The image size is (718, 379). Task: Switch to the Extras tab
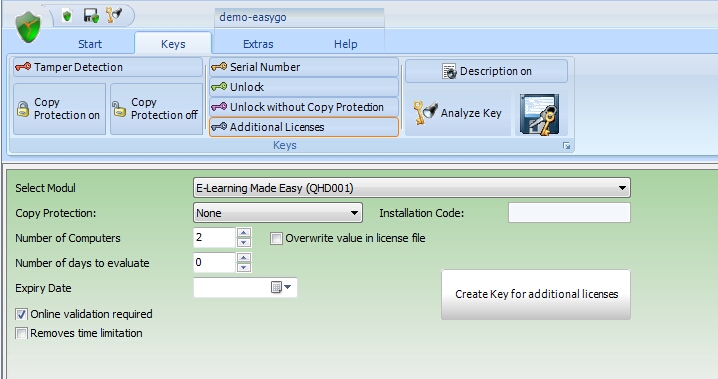pyautogui.click(x=258, y=44)
